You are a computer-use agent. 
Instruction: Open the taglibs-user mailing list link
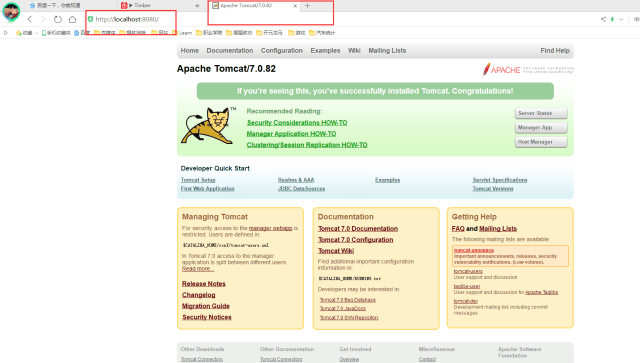tap(467, 286)
